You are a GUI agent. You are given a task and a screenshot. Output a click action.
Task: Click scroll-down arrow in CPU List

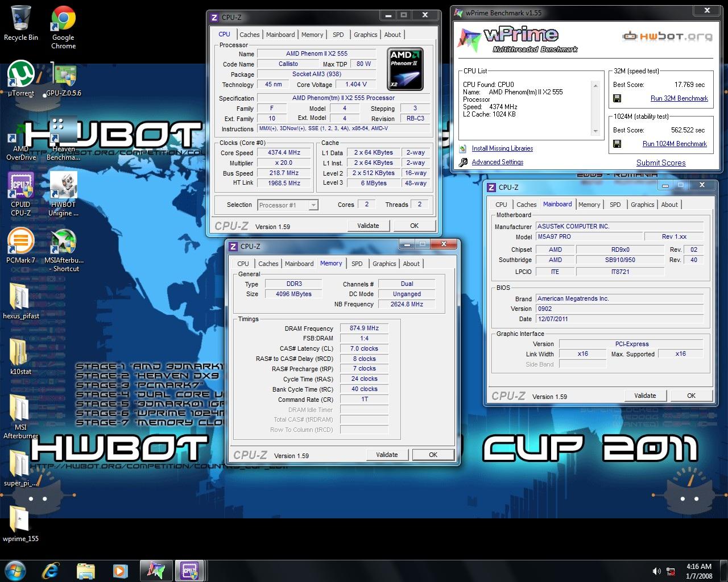[595, 131]
